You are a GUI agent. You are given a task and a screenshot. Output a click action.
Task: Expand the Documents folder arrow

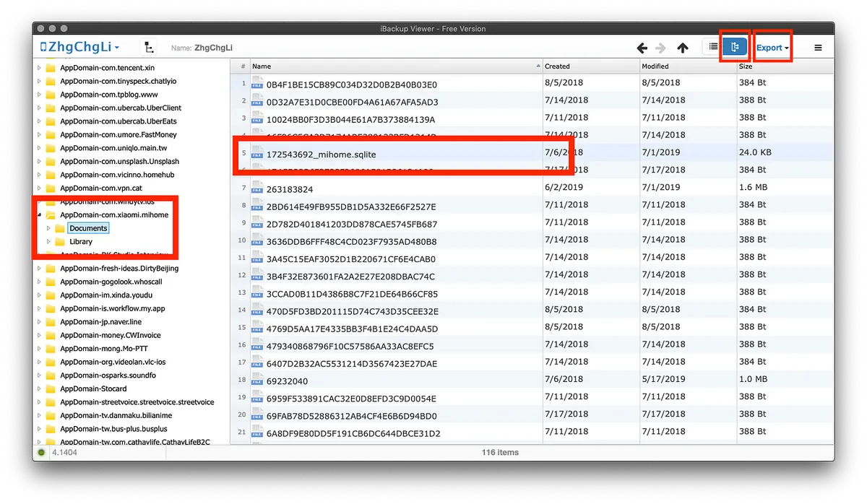(x=48, y=229)
